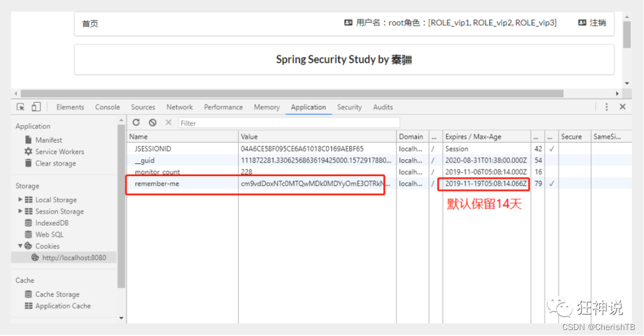Select the Application tab
This screenshot has height=336, width=644.
(308, 107)
